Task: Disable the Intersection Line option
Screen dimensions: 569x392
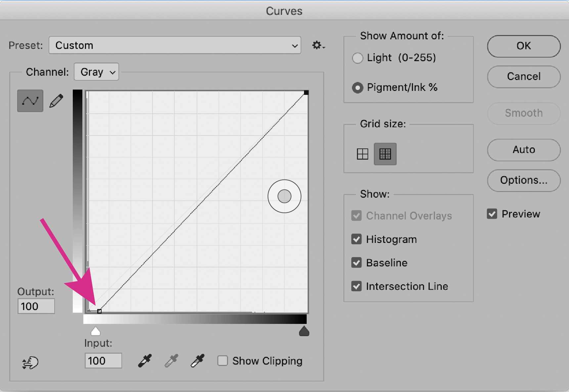Action: pos(357,286)
